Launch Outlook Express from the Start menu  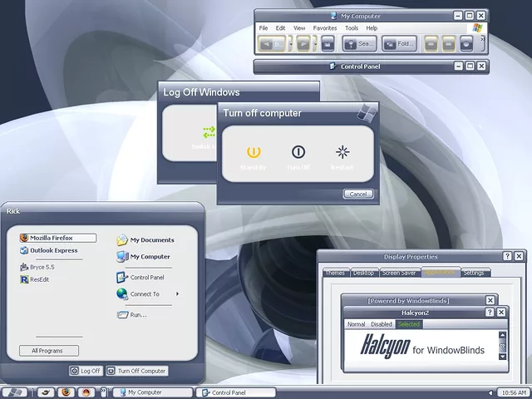click(53, 250)
